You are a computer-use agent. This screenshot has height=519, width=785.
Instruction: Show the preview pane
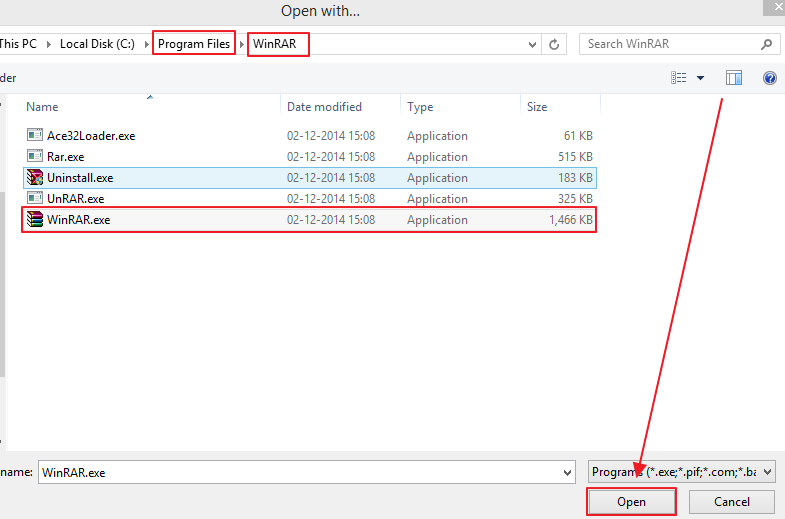tap(733, 78)
